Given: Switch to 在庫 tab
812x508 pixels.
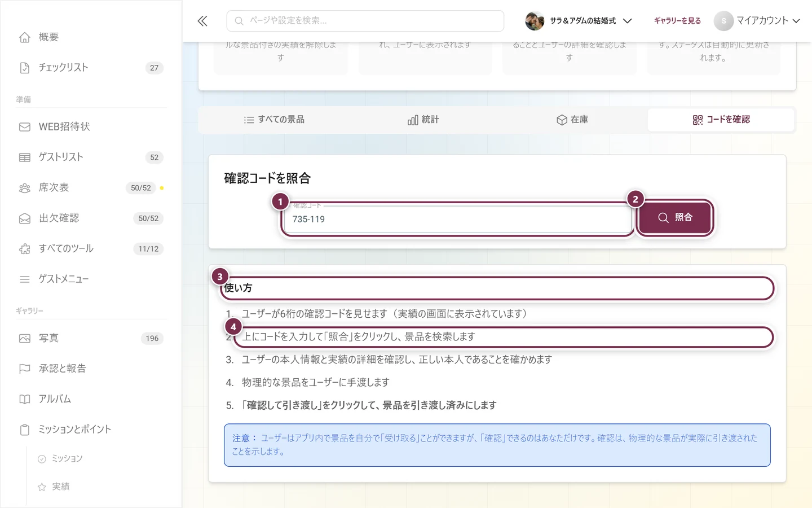Looking at the screenshot, I should (572, 120).
